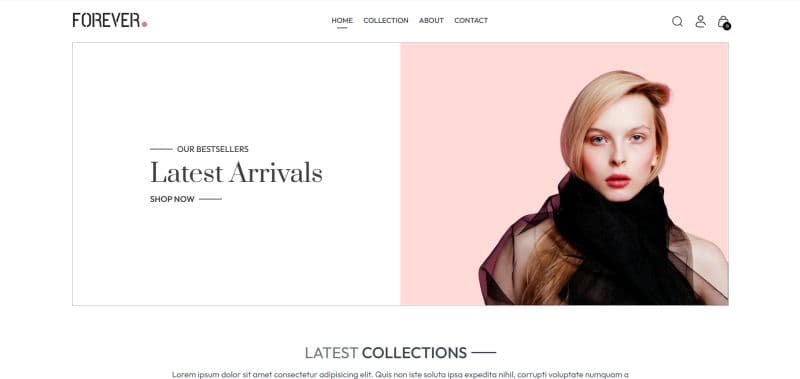Go to the HOME nav item
The width and height of the screenshot is (800, 379).
[342, 20]
